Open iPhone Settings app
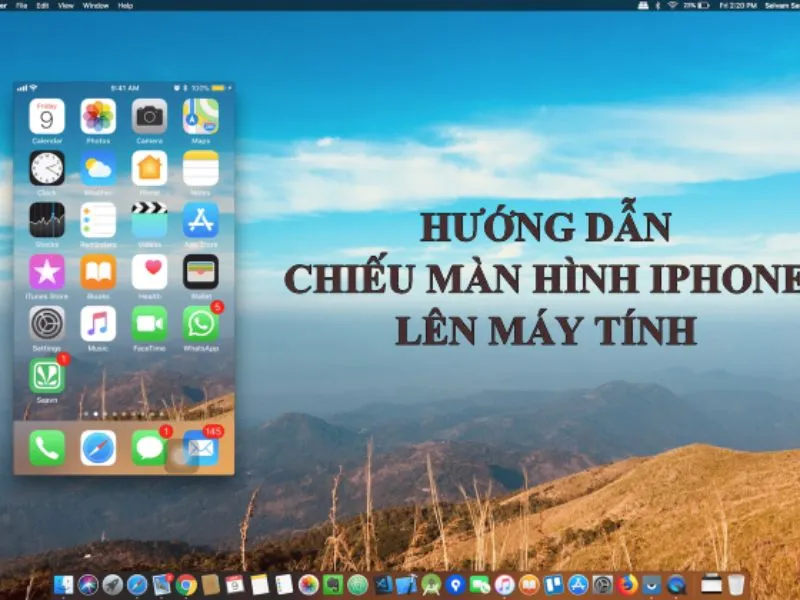This screenshot has width=800, height=600. click(x=47, y=324)
